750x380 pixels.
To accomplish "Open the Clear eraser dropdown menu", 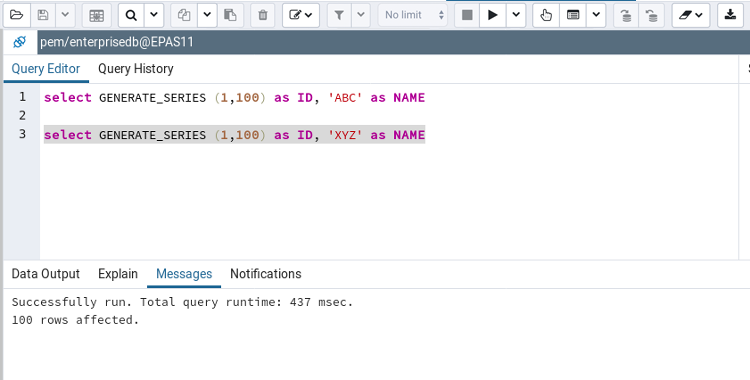I will [x=691, y=15].
